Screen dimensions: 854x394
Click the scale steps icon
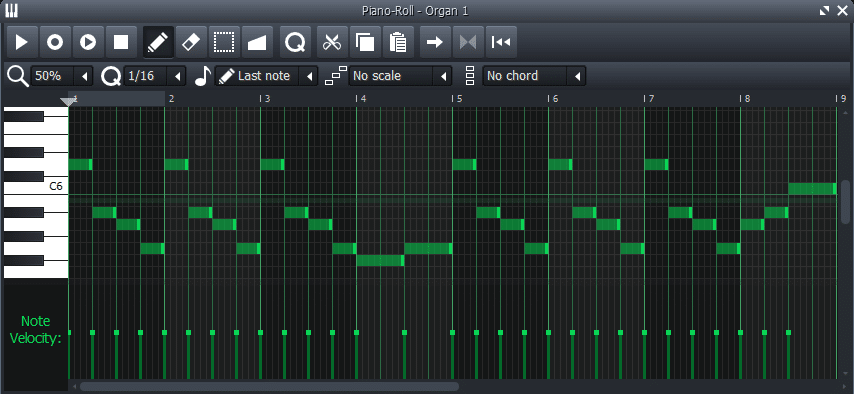(x=336, y=76)
